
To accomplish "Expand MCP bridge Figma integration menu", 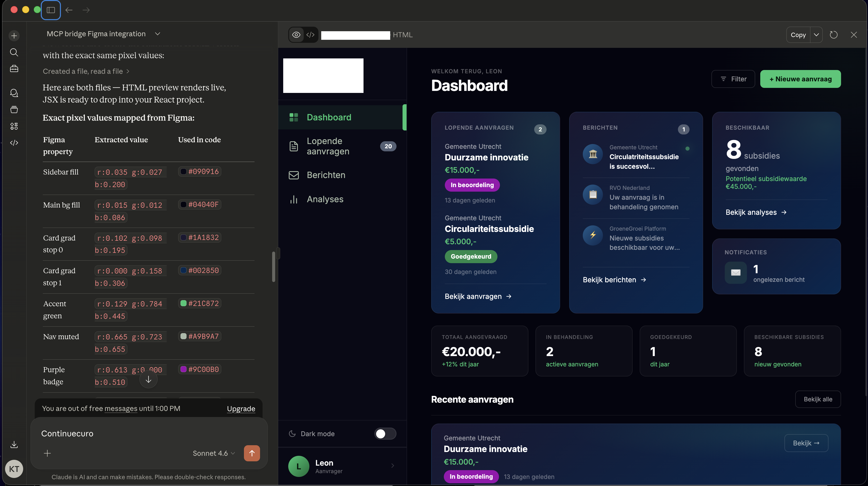I will pos(157,34).
